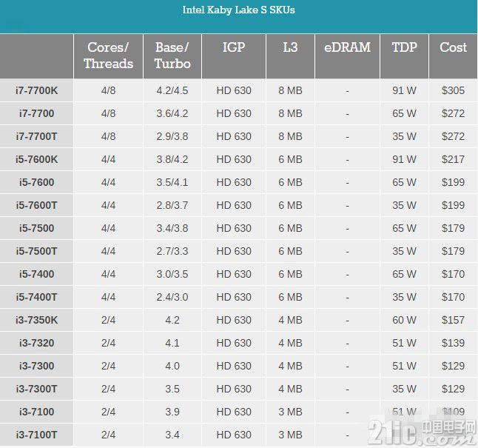
Task: Click the 2.9/3.8 clock speed cell
Action: coord(172,136)
